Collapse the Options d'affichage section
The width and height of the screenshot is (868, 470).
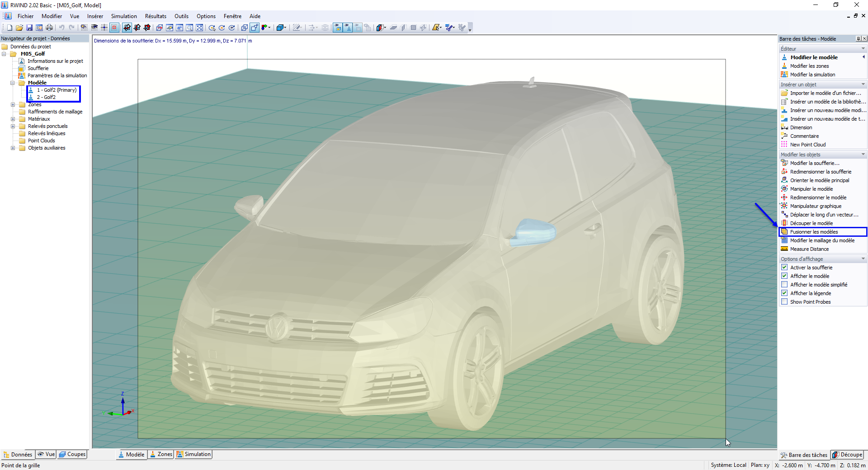coord(863,259)
